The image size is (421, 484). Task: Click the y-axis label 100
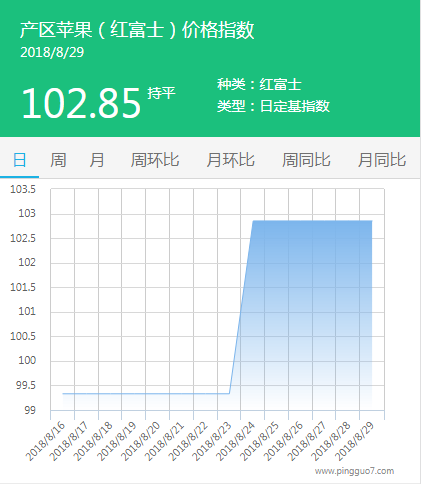pyautogui.click(x=27, y=360)
